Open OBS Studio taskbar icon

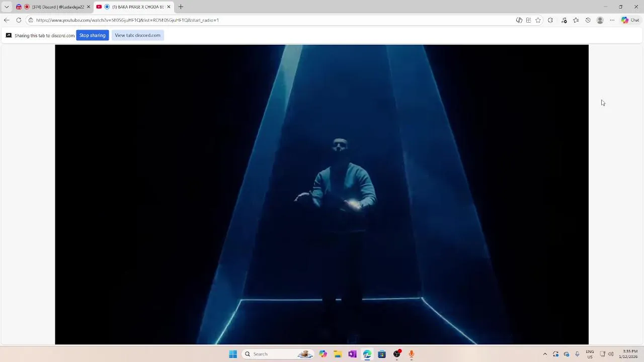pyautogui.click(x=397, y=354)
